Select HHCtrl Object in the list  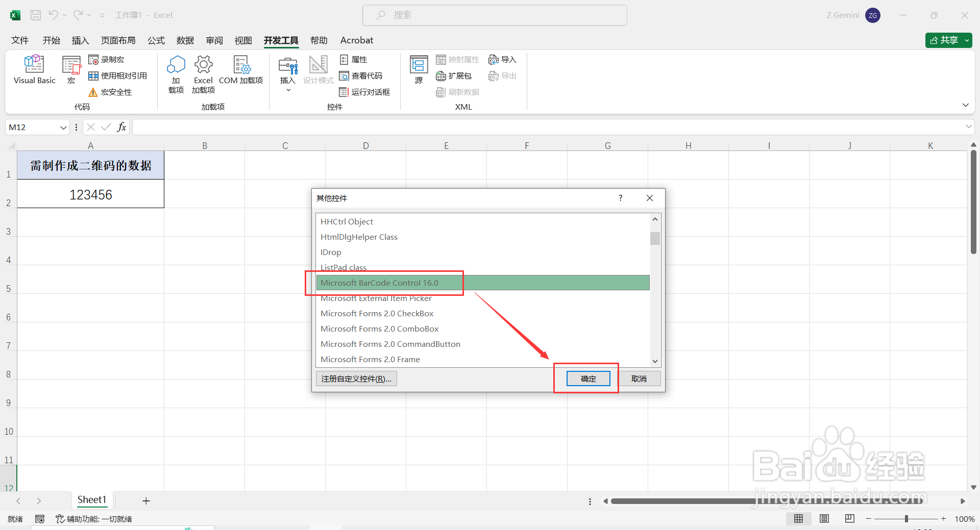[x=482, y=221]
